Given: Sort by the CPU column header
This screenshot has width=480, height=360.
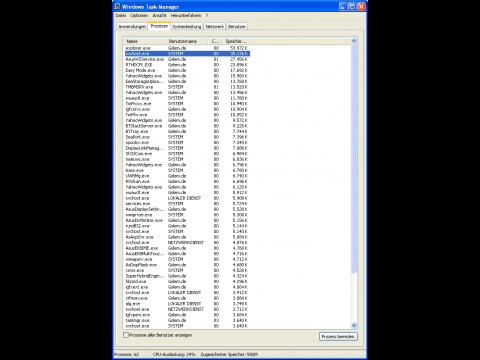Looking at the screenshot, I should (216, 41).
